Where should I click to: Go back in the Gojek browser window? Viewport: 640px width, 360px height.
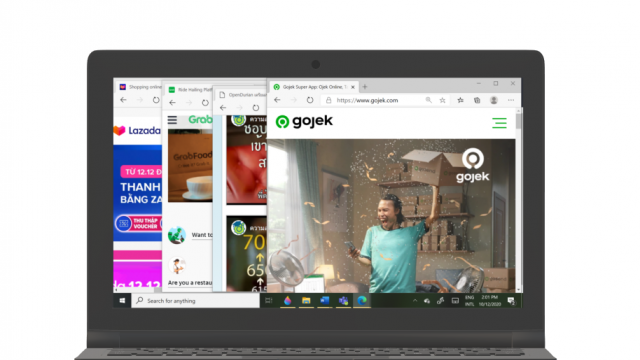(x=278, y=100)
